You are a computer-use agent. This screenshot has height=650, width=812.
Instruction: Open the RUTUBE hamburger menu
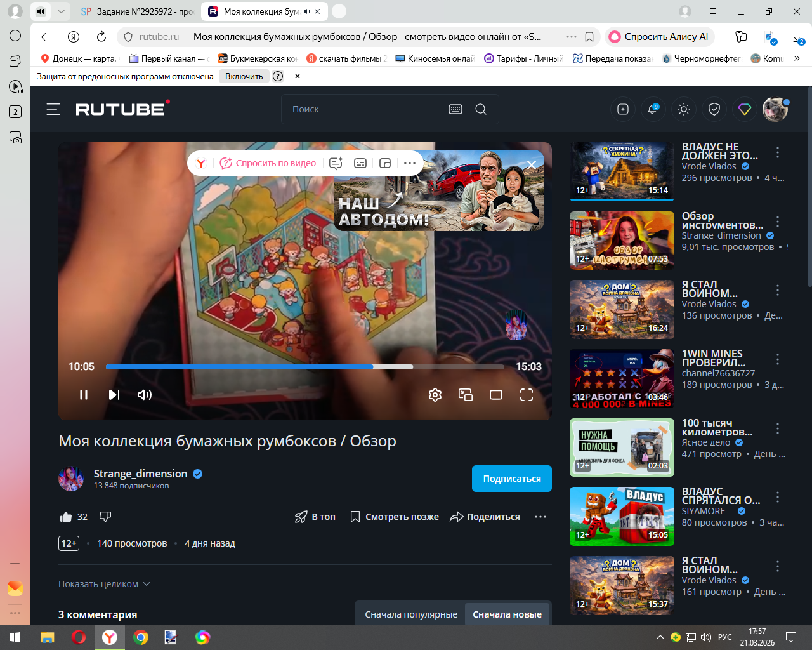[53, 109]
